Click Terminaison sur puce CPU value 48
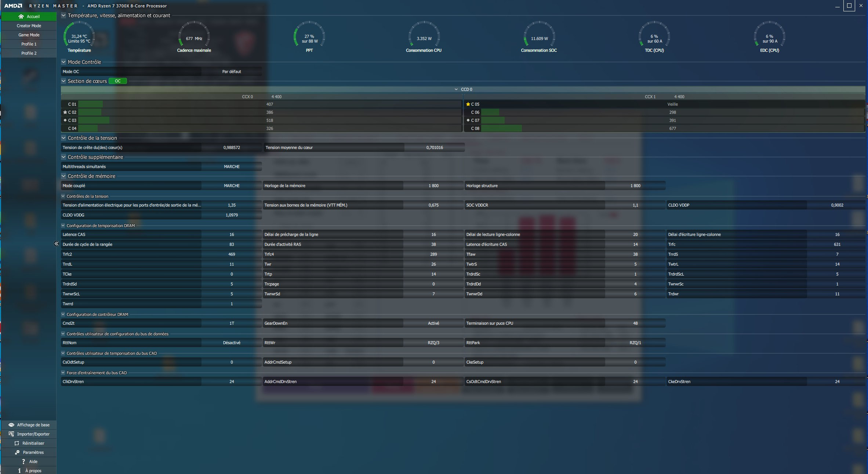 tap(635, 323)
